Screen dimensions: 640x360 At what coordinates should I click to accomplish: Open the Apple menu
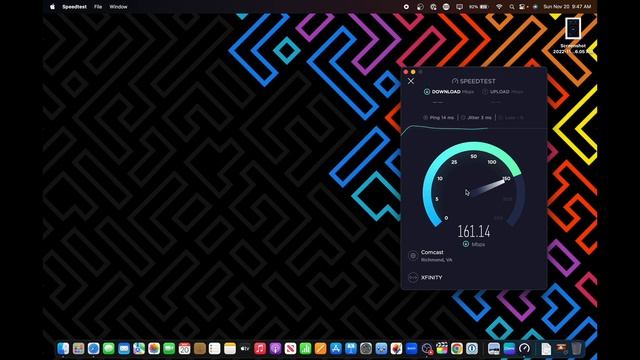click(52, 7)
